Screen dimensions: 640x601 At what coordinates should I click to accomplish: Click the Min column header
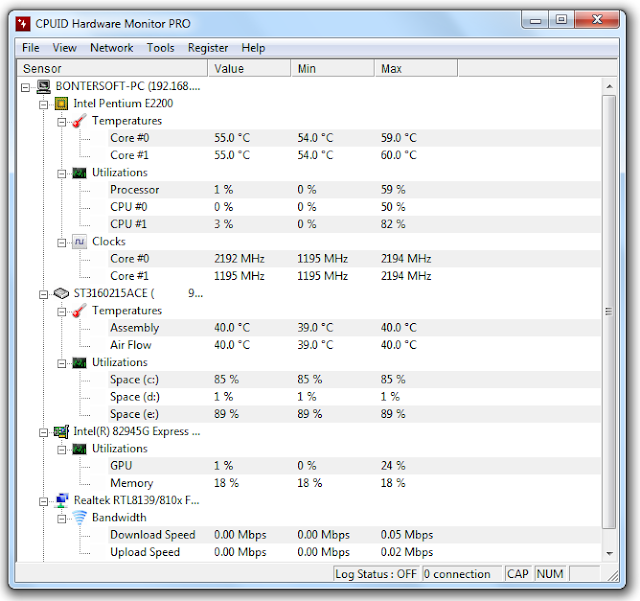tap(333, 68)
